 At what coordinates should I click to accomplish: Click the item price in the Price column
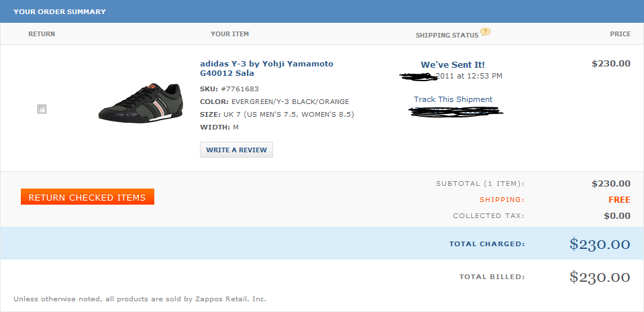[610, 64]
